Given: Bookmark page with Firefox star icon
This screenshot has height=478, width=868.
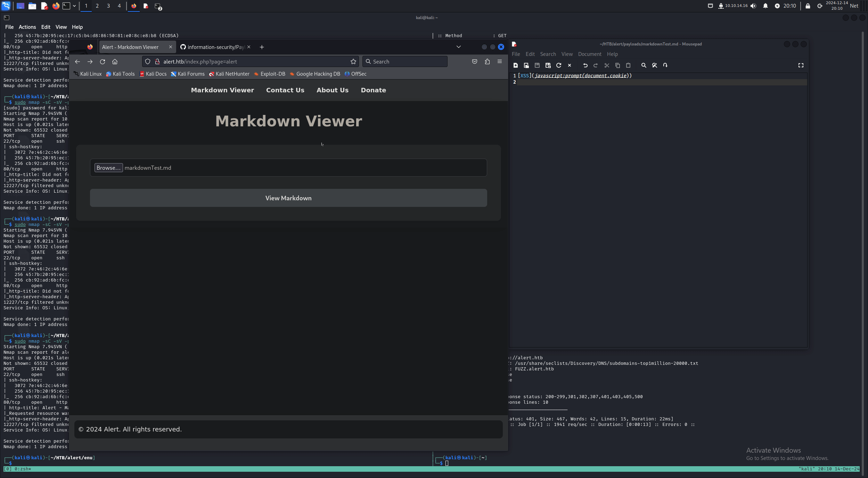Looking at the screenshot, I should [x=353, y=61].
